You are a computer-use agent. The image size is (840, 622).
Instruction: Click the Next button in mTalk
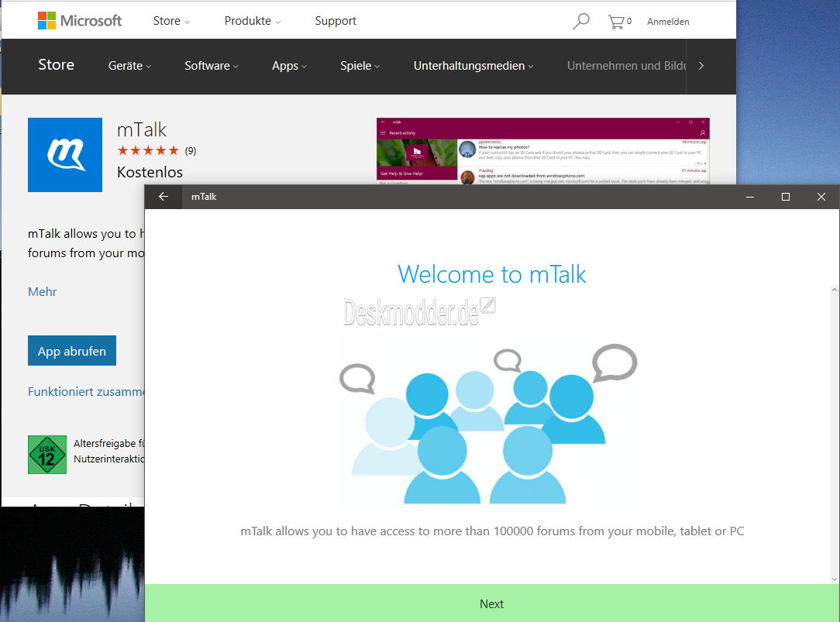492,603
